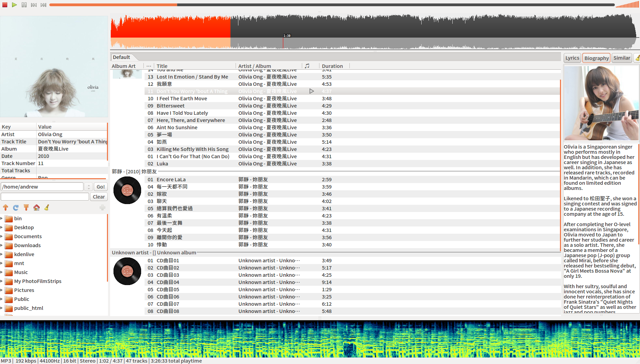
Task: Select track I Feel The Earth Move
Action: coord(352,99)
